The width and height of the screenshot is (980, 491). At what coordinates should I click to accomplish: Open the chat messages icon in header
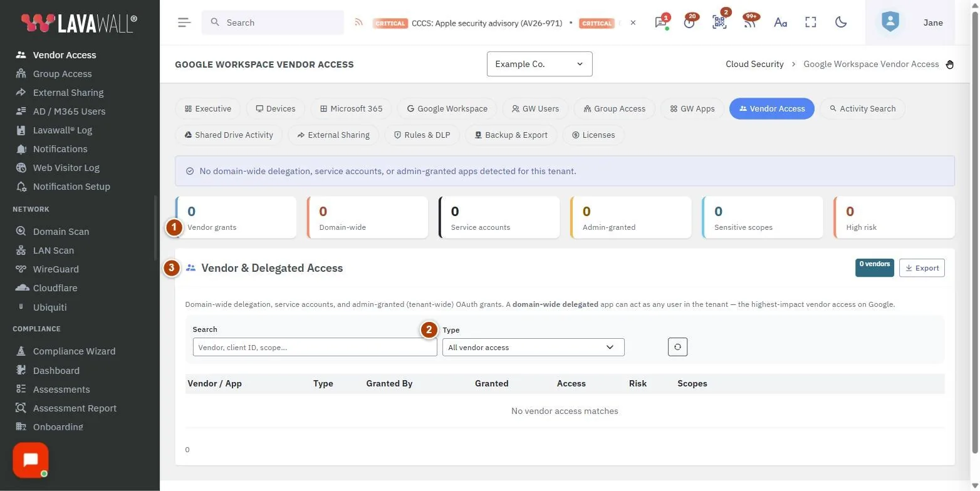(x=660, y=23)
